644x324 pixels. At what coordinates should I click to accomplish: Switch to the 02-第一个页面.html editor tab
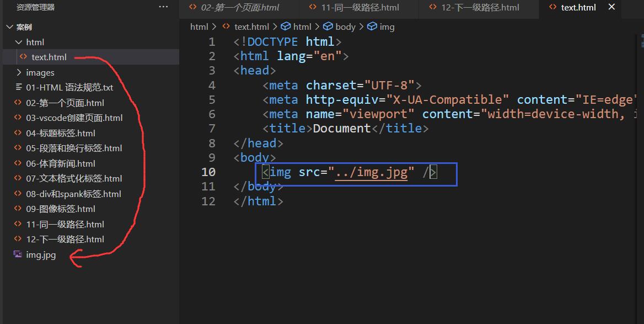point(240,7)
